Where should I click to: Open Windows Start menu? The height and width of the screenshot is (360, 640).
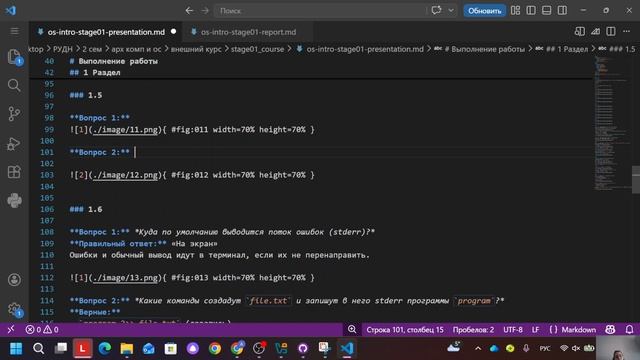pos(16,349)
